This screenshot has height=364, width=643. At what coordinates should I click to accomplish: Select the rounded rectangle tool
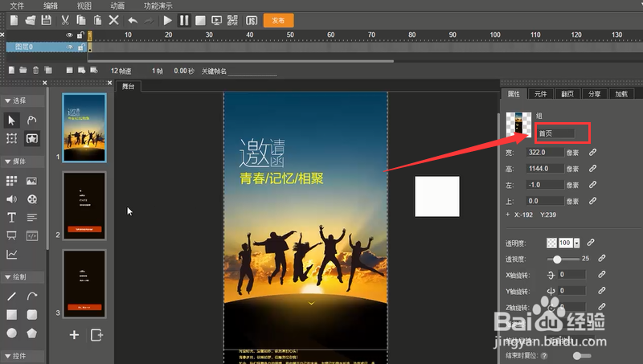tap(31, 315)
